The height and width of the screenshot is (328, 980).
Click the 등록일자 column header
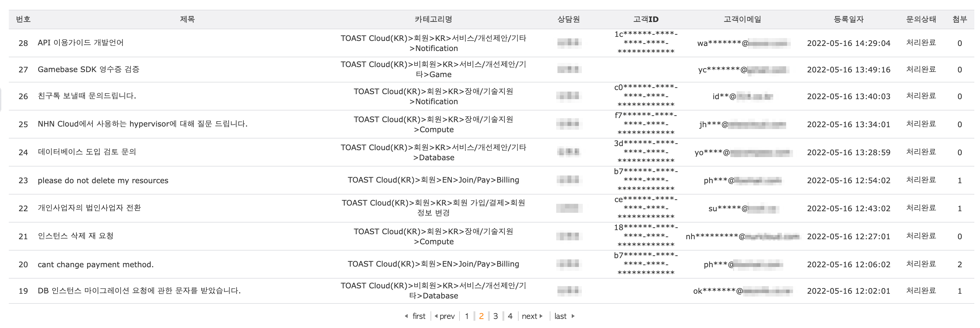[848, 19]
